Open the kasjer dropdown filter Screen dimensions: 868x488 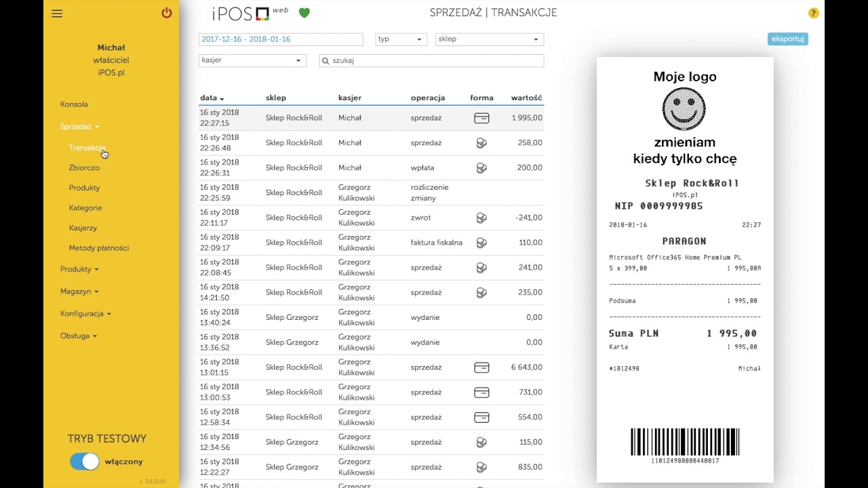click(x=252, y=60)
